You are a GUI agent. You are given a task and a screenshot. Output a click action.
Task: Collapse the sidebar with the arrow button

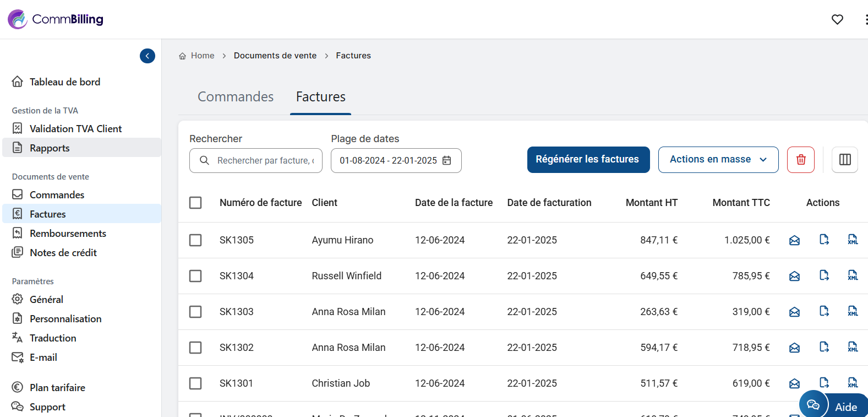(148, 56)
